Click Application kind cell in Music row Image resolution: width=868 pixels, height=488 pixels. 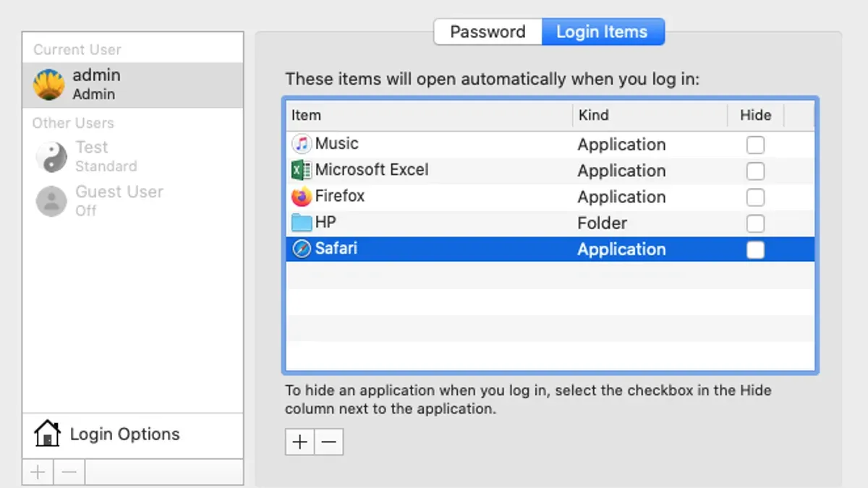621,145
